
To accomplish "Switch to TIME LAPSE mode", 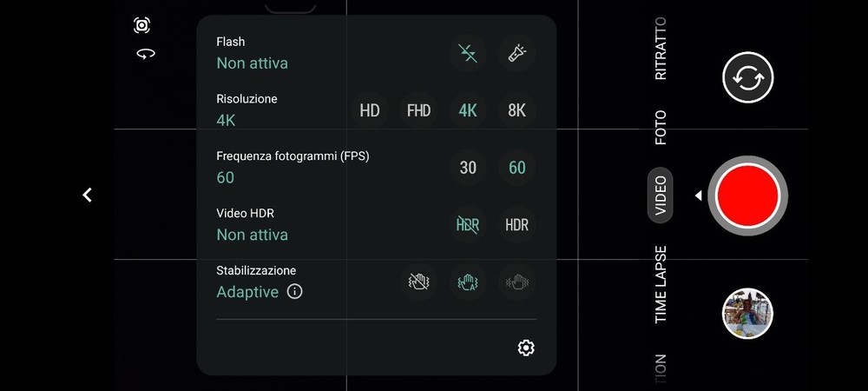I will tap(661, 285).
